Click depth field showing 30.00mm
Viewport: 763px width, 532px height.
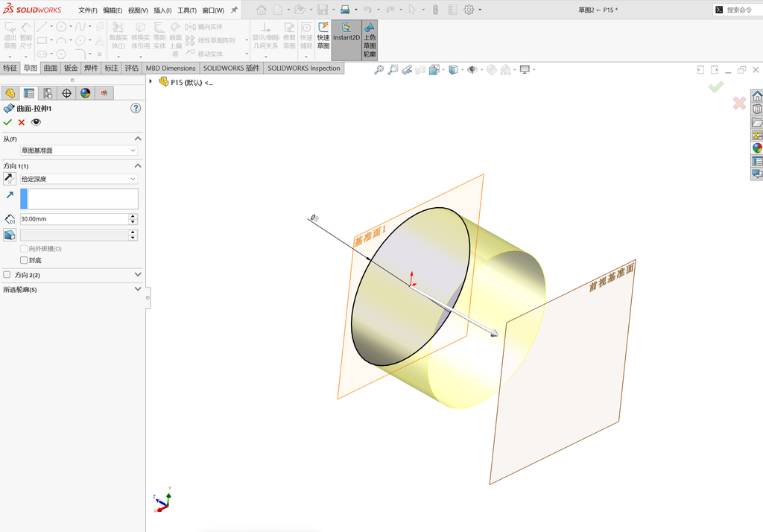74,219
